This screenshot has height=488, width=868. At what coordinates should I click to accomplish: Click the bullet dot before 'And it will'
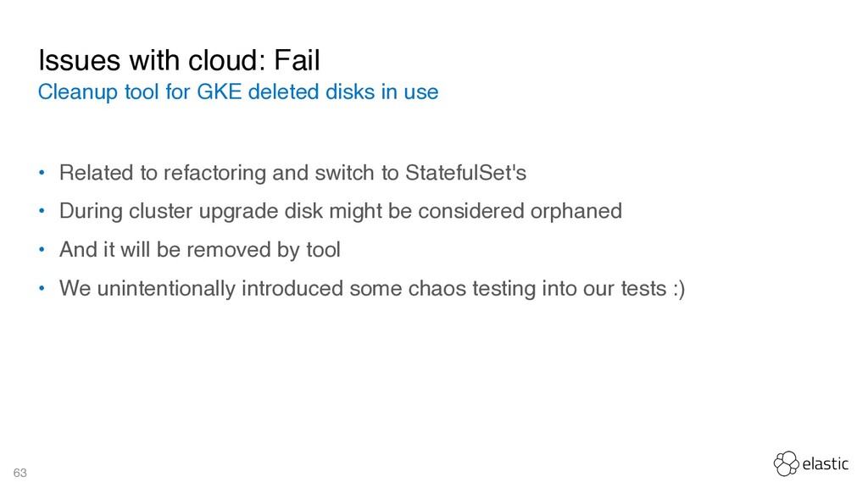42,250
